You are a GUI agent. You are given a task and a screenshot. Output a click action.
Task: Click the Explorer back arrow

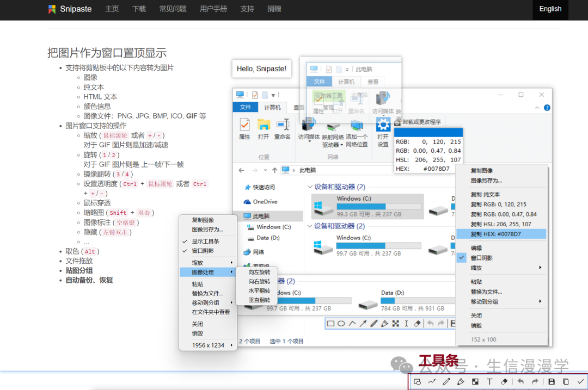[242, 170]
